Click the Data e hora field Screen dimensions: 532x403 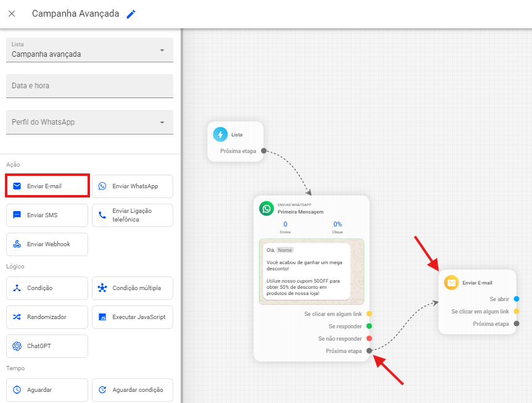[89, 86]
